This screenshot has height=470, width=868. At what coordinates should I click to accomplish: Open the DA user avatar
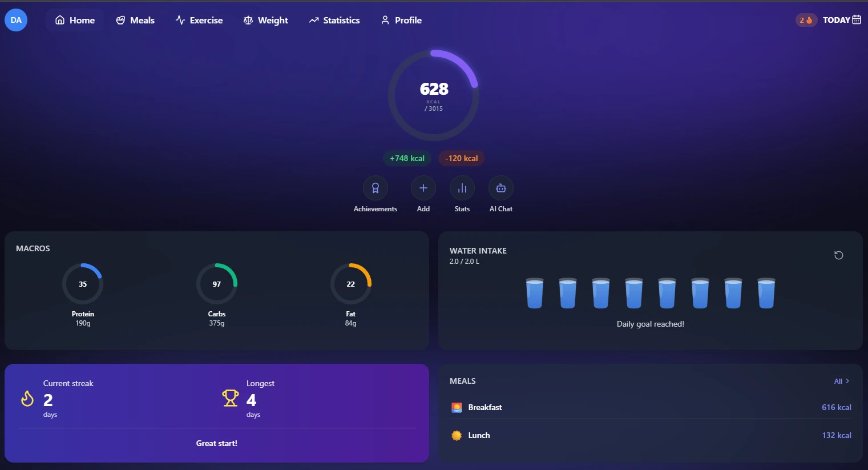point(16,20)
